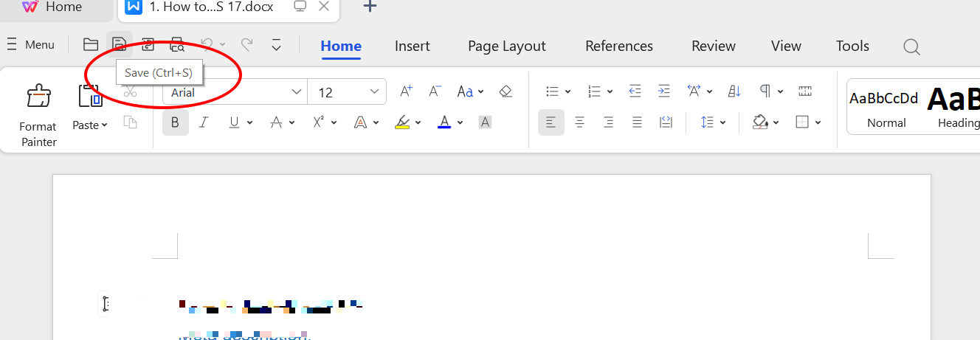Expand the line spacing dropdown arrow

pos(723,122)
